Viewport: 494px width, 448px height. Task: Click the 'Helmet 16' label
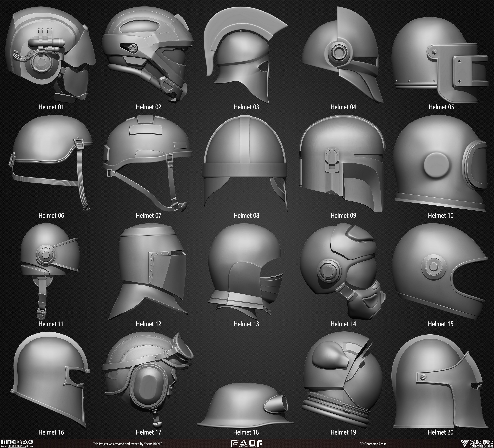click(x=51, y=433)
